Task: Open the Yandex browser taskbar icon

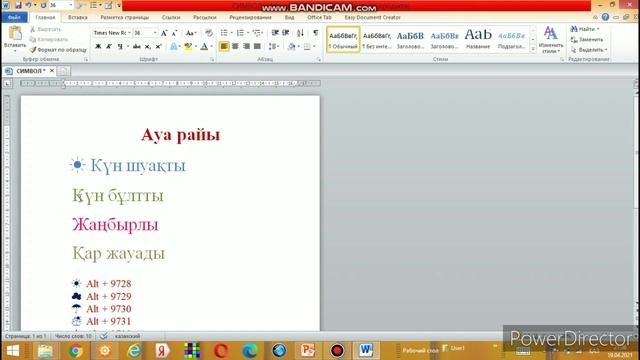Action: [x=162, y=351]
